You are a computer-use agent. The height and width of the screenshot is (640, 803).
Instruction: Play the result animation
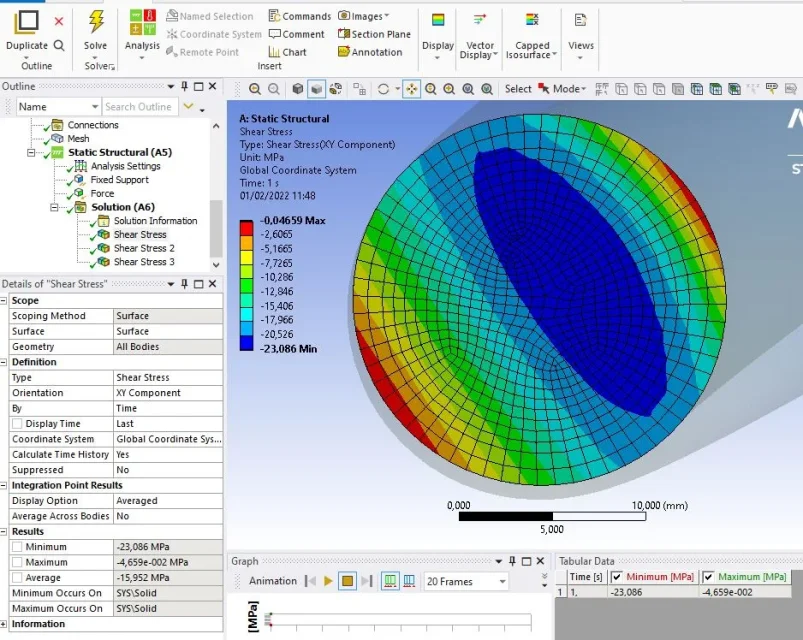(328, 581)
